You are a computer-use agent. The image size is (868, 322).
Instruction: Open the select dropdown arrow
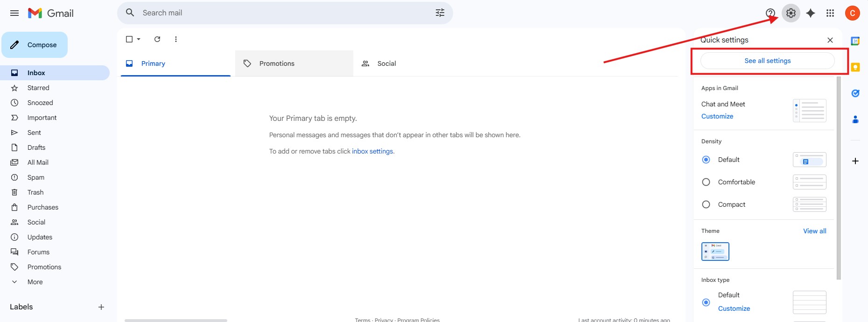[139, 39]
